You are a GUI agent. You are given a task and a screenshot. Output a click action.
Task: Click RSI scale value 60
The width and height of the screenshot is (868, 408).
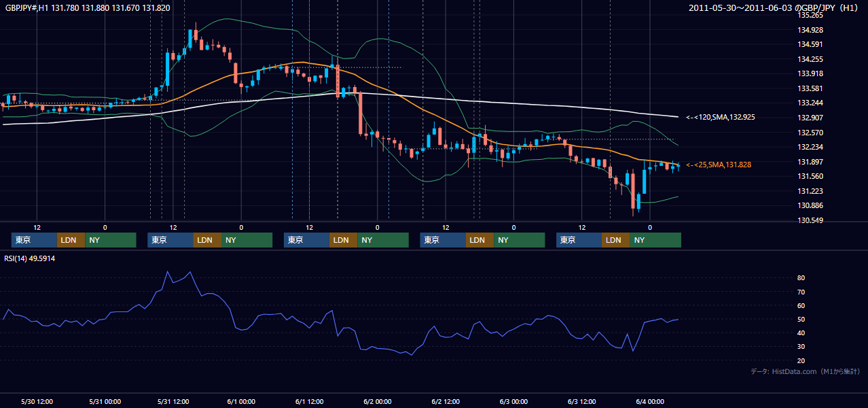click(801, 305)
